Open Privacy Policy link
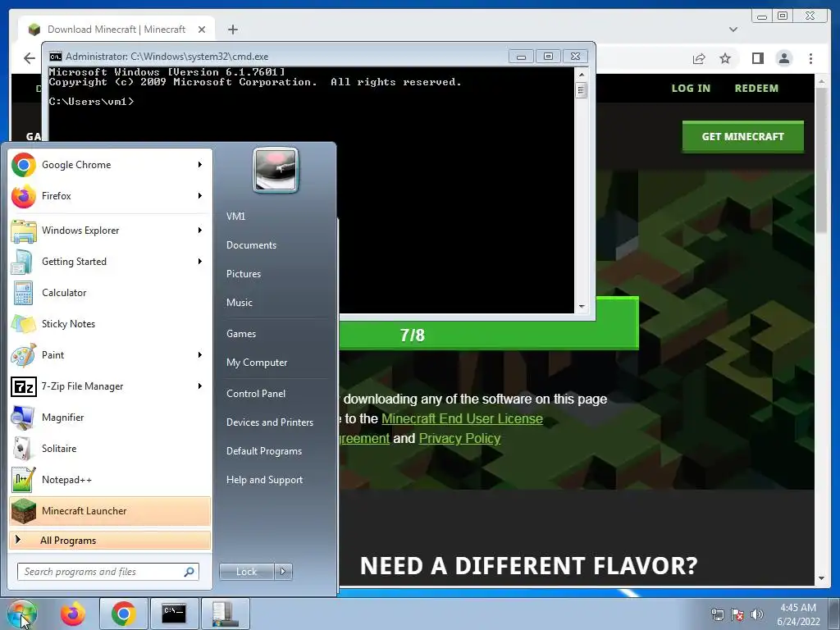Viewport: 840px width, 630px height. (459, 439)
